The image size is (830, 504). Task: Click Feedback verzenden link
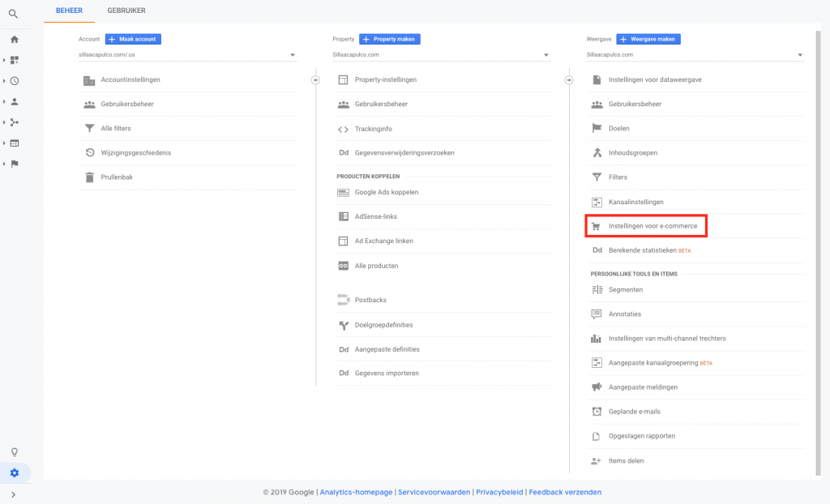[x=565, y=493]
